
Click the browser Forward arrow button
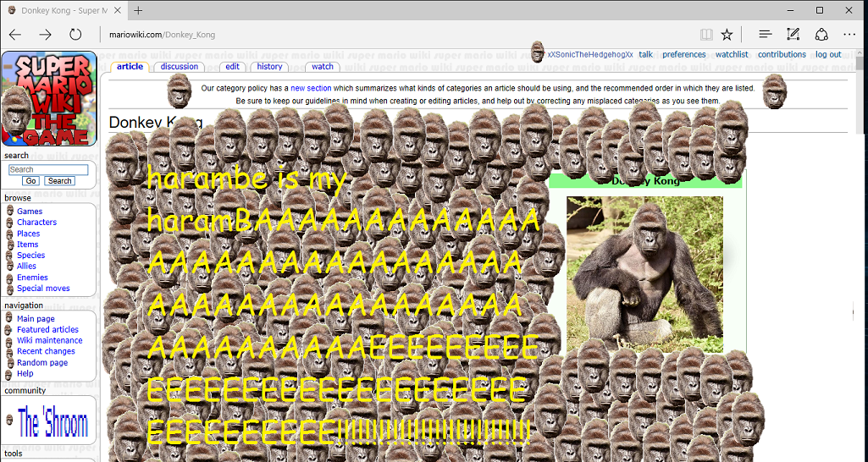pyautogui.click(x=46, y=35)
